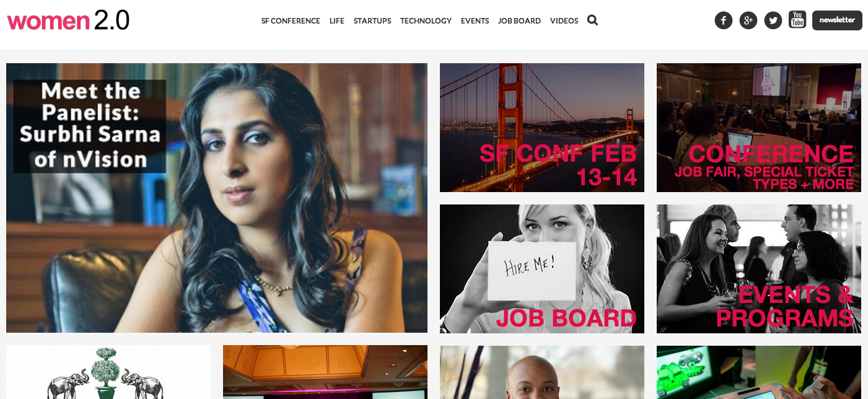The width and height of the screenshot is (868, 399).
Task: Select Startups in the navigation bar
Action: [372, 21]
